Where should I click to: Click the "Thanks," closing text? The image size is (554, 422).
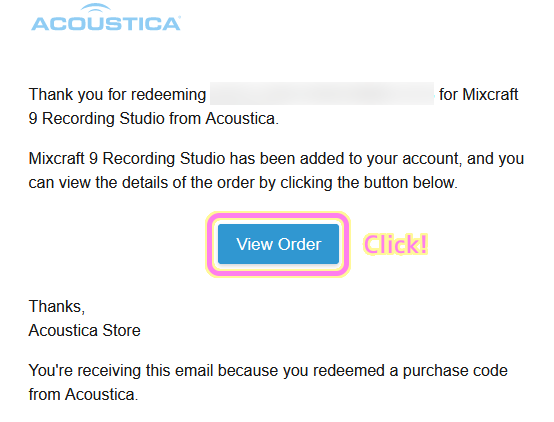tap(57, 306)
